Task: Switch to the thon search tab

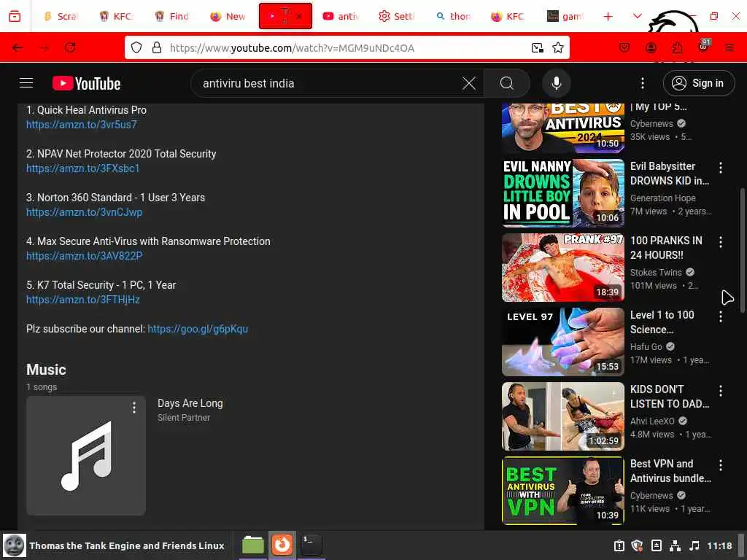Action: (x=453, y=16)
